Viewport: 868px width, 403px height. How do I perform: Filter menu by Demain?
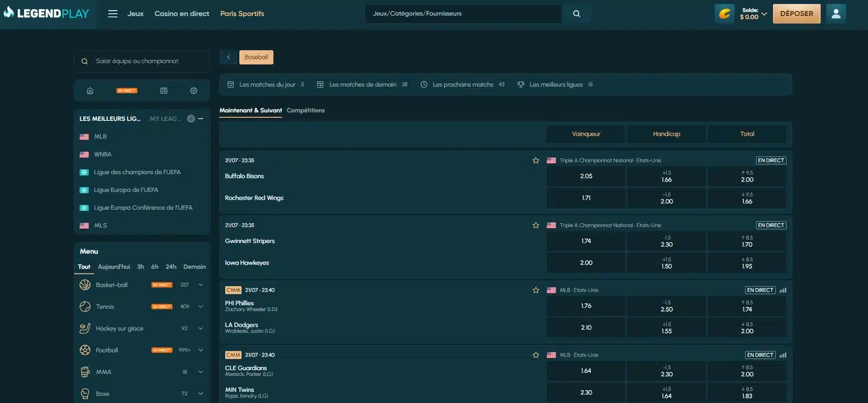click(195, 267)
